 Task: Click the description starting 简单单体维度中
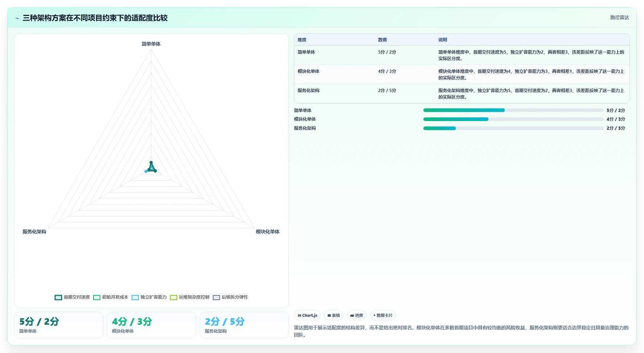point(531,55)
